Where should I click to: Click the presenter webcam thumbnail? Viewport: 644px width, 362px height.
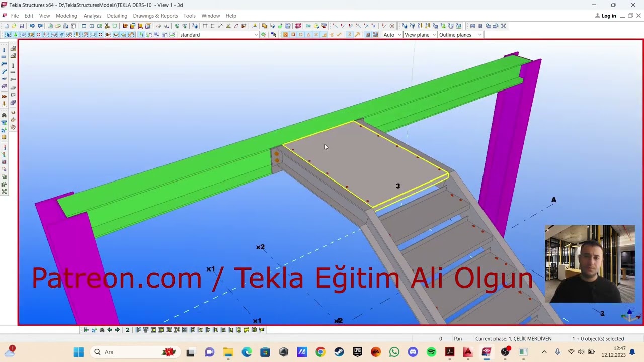click(590, 264)
